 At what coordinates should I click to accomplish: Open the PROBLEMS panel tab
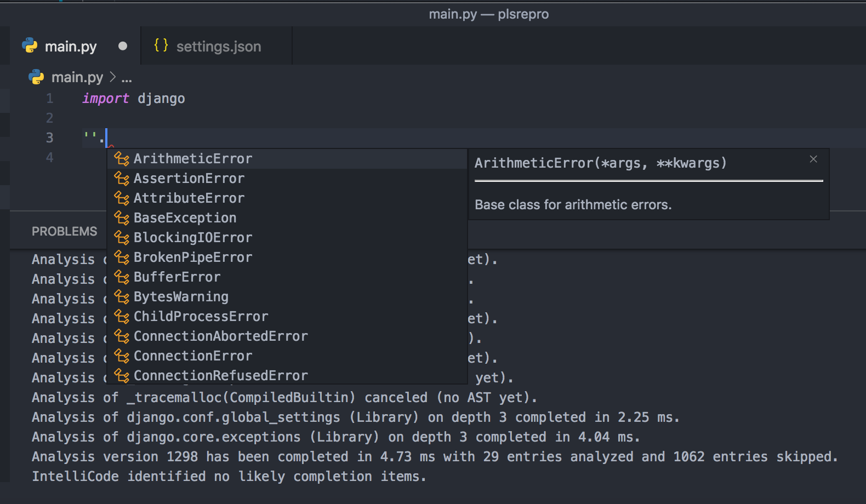[x=65, y=231]
